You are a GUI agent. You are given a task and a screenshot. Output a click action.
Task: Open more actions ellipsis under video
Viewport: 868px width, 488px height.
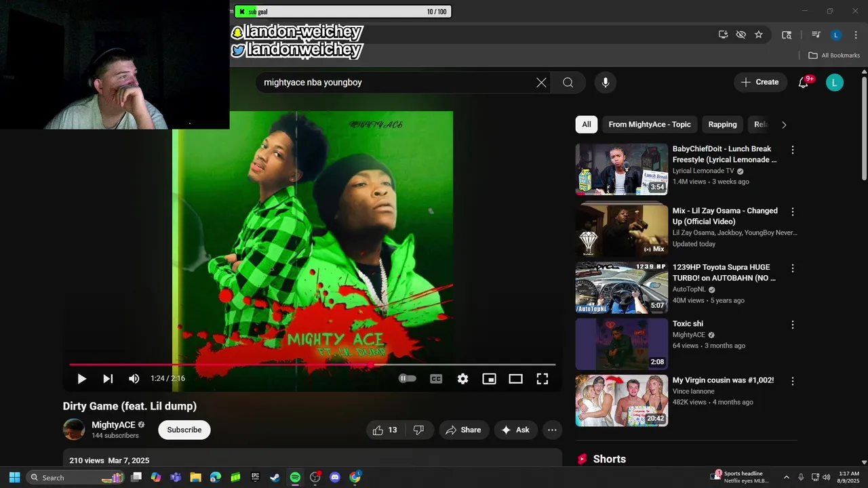[x=552, y=430]
